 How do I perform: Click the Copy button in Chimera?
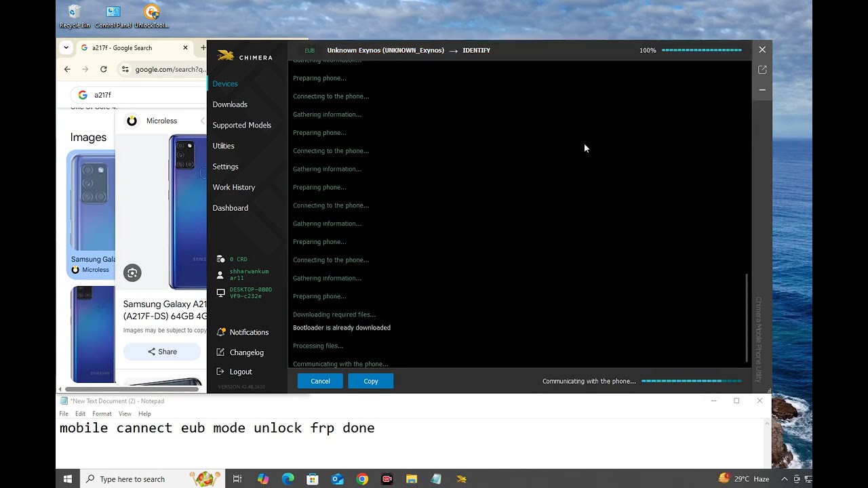(370, 381)
